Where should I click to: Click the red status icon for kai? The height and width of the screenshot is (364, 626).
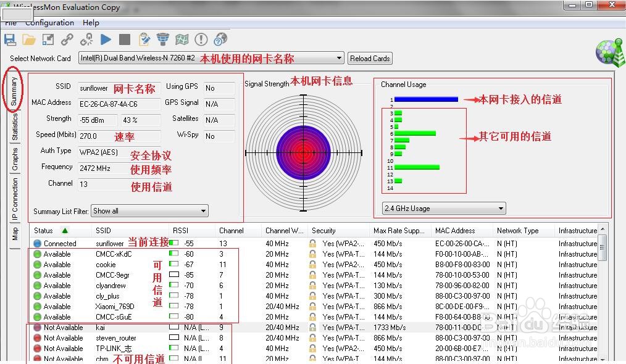37,327
